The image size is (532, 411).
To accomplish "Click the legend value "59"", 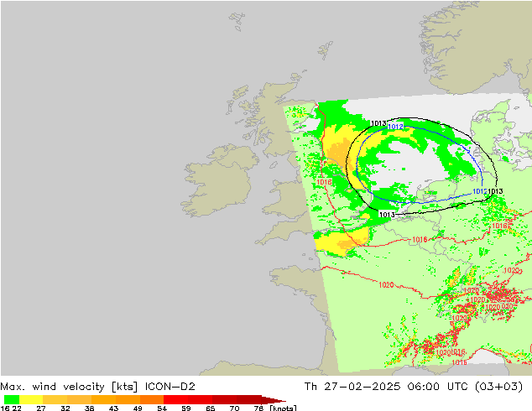I will tap(186, 408).
